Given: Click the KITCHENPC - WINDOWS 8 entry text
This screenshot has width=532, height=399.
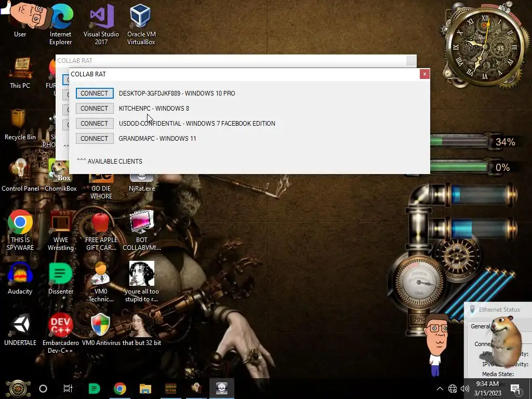Looking at the screenshot, I should pyautogui.click(x=154, y=109).
